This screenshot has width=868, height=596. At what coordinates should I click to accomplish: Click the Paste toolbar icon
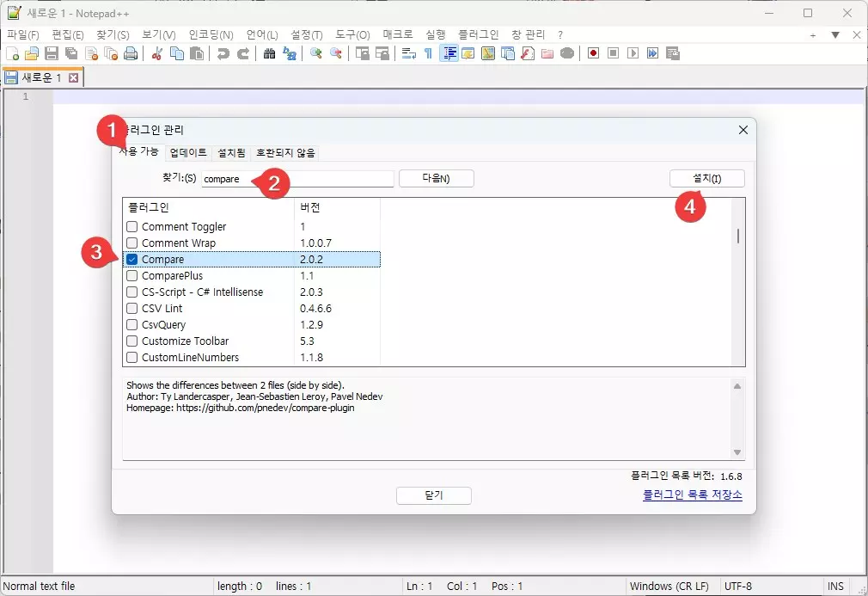197,53
